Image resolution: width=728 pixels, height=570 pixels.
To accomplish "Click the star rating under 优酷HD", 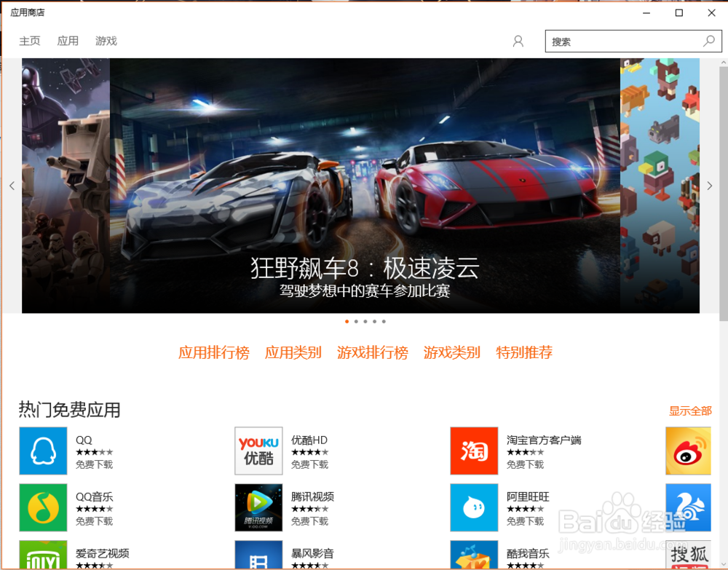I will (x=309, y=452).
